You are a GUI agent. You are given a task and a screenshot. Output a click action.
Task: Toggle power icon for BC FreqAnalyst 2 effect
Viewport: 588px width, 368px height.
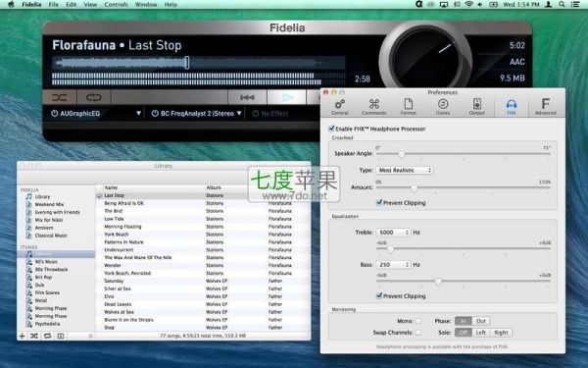click(x=155, y=114)
